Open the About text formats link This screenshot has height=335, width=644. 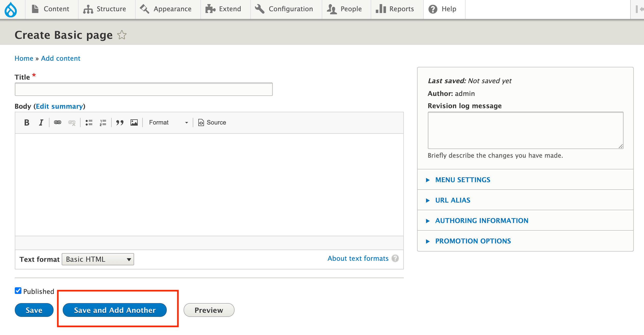358,258
